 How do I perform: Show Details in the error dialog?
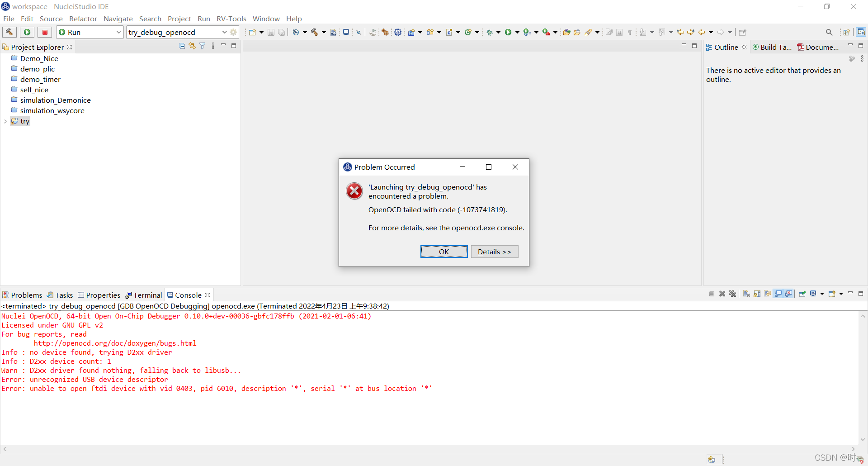pos(495,252)
